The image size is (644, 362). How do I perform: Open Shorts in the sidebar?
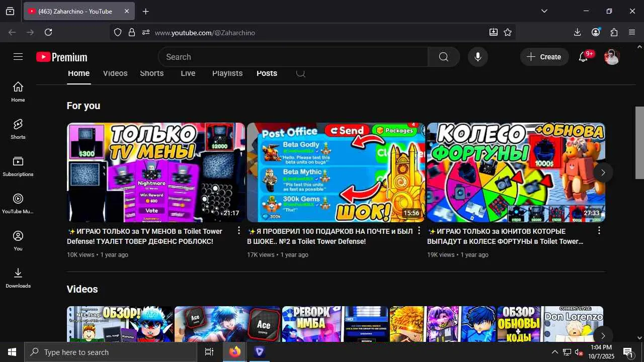pos(18,129)
